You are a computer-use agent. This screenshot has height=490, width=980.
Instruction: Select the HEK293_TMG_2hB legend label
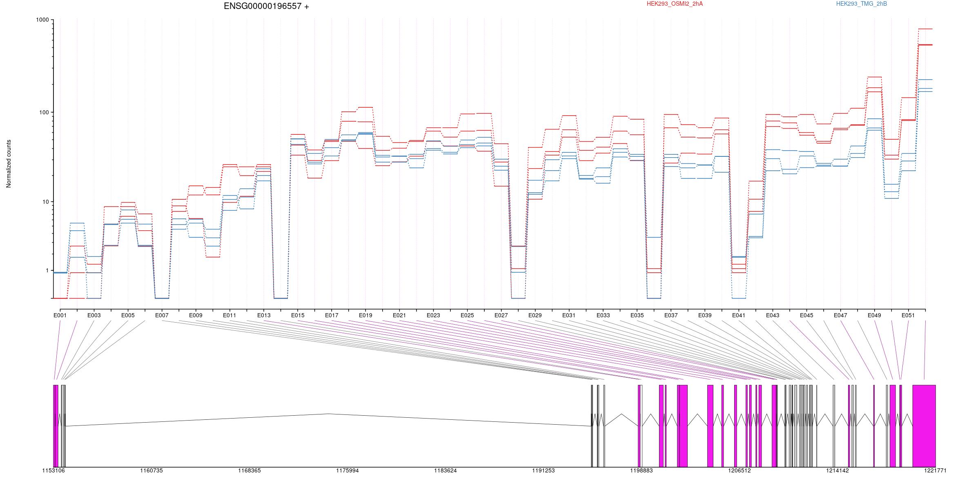[x=862, y=4]
